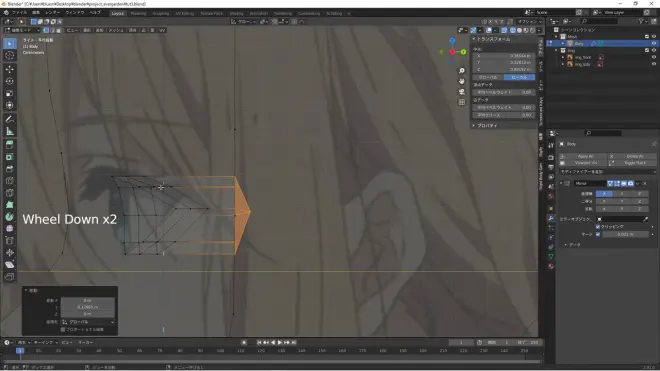Select the Edge Slide tool

10,241
